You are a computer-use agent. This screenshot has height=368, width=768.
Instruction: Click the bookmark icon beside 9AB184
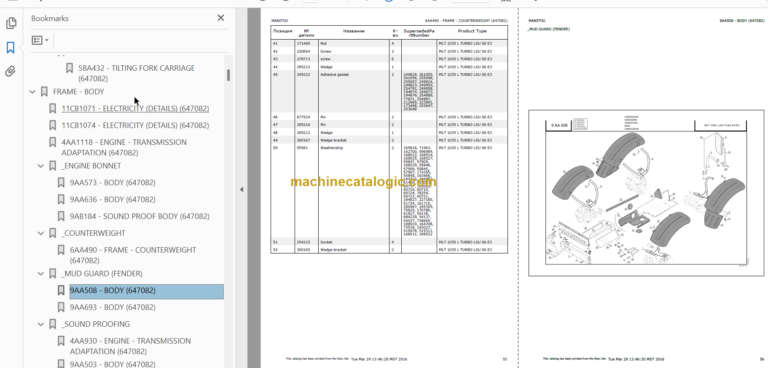[61, 216]
